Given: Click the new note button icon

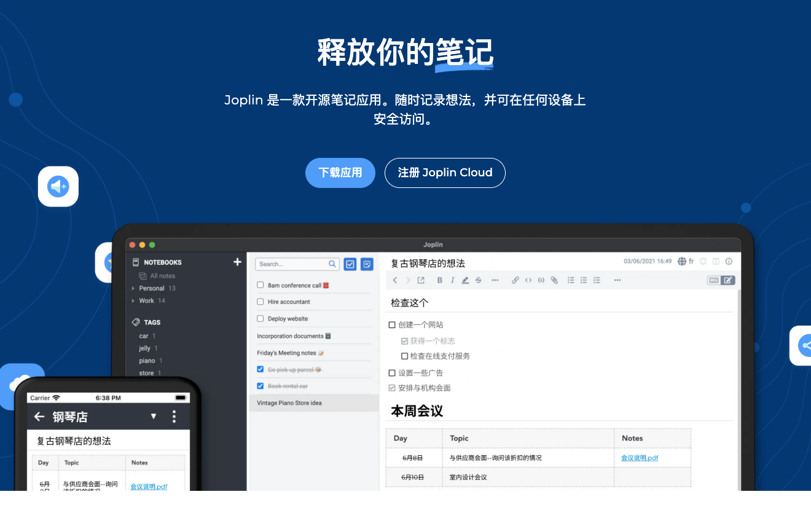Looking at the screenshot, I should pos(367,264).
